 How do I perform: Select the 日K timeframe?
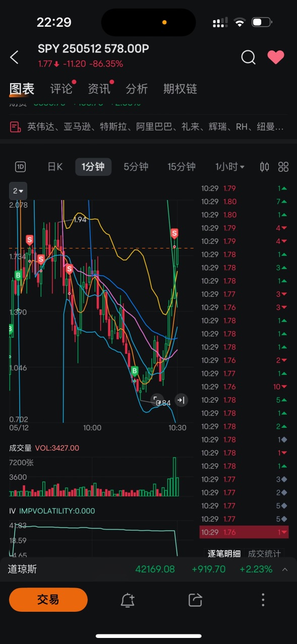click(x=55, y=167)
